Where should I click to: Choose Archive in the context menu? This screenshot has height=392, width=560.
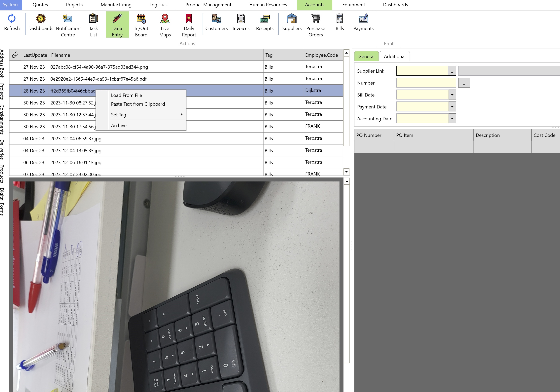141,125
